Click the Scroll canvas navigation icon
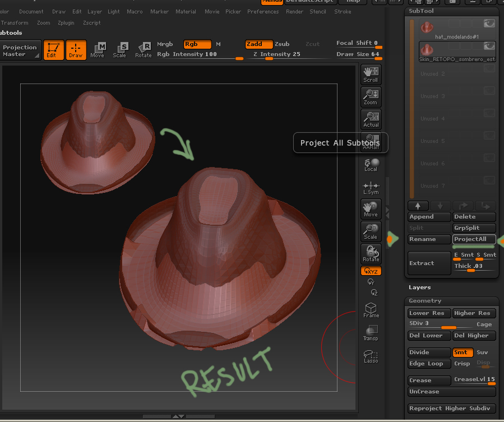504x422 pixels. tap(371, 74)
